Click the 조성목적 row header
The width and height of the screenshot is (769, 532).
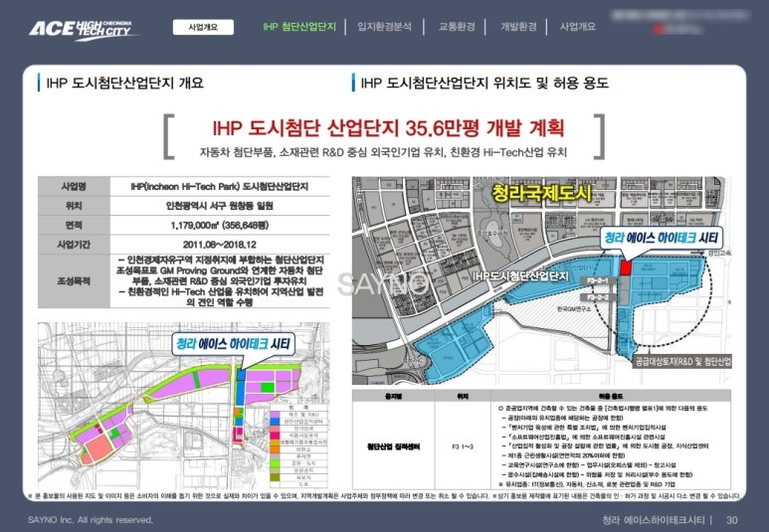74,281
